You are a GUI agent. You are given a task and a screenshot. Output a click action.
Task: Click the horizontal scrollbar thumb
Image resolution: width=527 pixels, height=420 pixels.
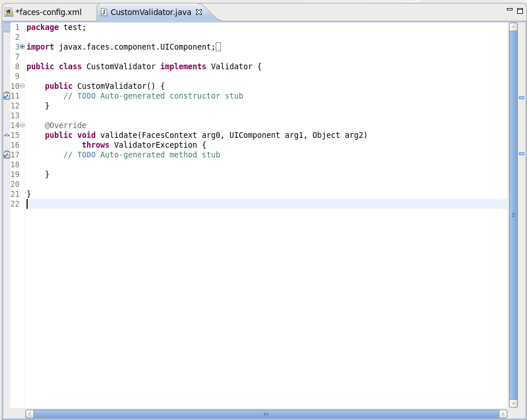(x=266, y=414)
